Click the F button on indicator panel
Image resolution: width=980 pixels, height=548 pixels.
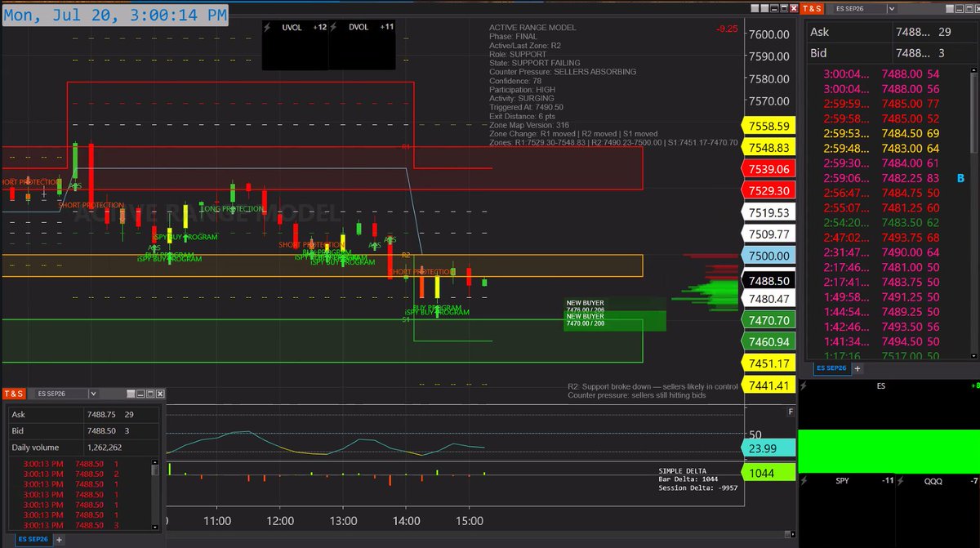click(x=790, y=412)
